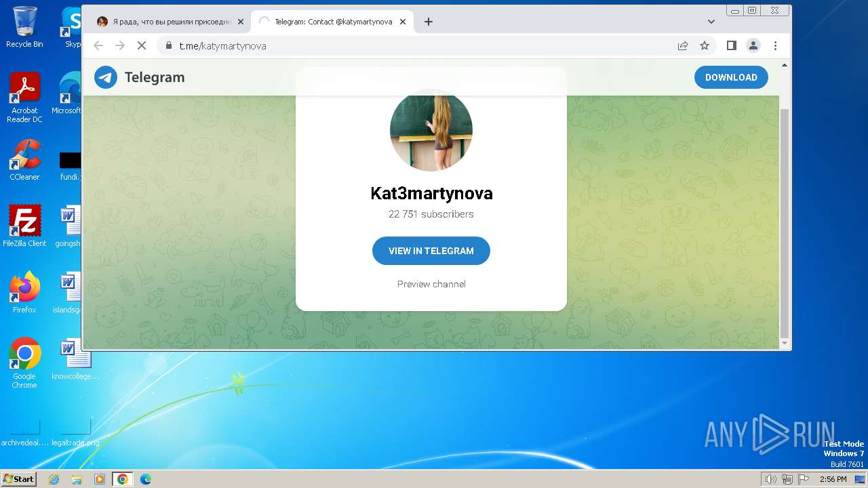The height and width of the screenshot is (488, 868).
Task: Open Windows Media Player from taskbar
Action: 100,479
